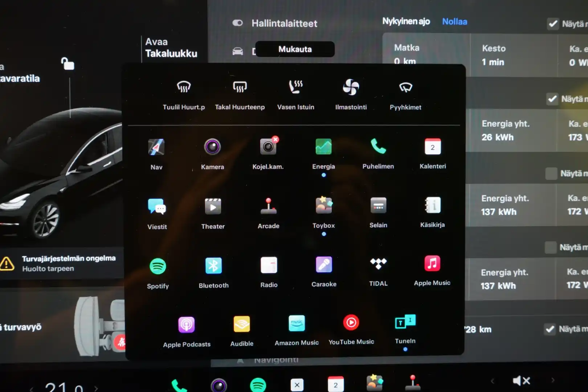The width and height of the screenshot is (588, 392).
Task: Raise volume with right chevron
Action: click(553, 380)
